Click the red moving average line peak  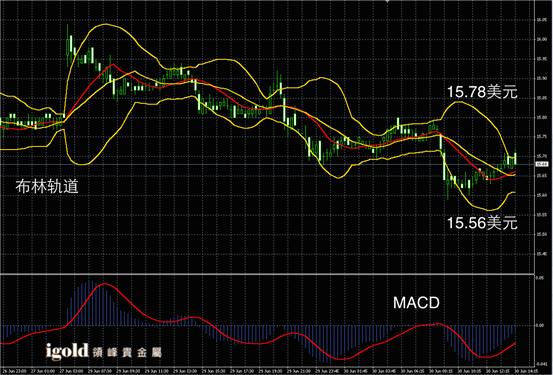[113, 64]
